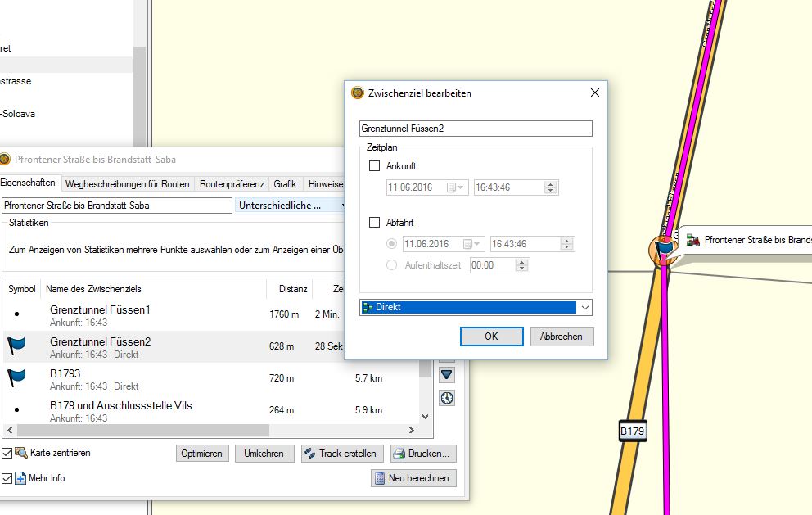Open the Routenpräferenz tab
812x515 pixels.
click(232, 184)
